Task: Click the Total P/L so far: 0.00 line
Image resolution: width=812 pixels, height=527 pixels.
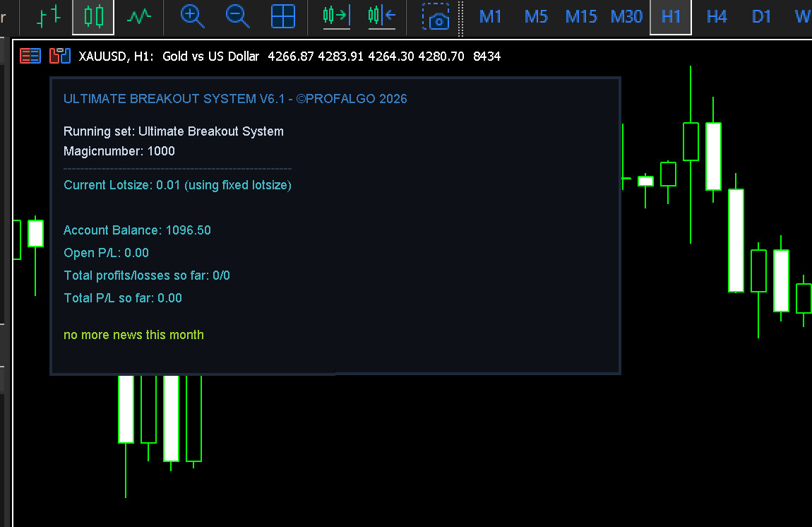Action: (x=123, y=298)
